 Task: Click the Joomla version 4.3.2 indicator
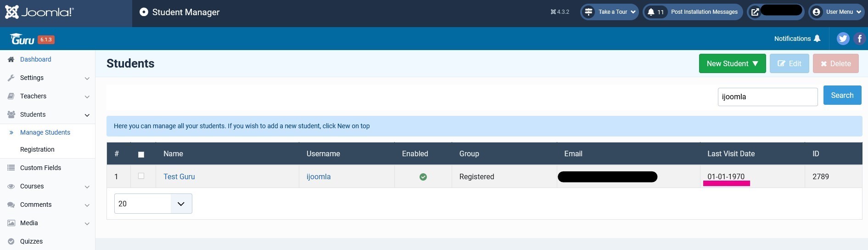click(560, 12)
